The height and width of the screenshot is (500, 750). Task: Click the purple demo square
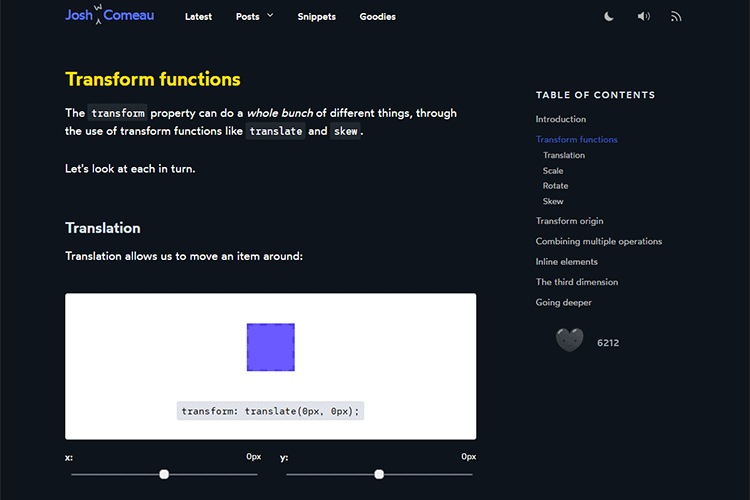pyautogui.click(x=270, y=347)
